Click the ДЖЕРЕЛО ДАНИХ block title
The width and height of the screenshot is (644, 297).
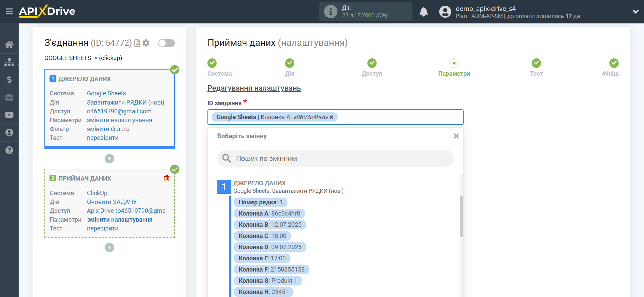[84, 79]
